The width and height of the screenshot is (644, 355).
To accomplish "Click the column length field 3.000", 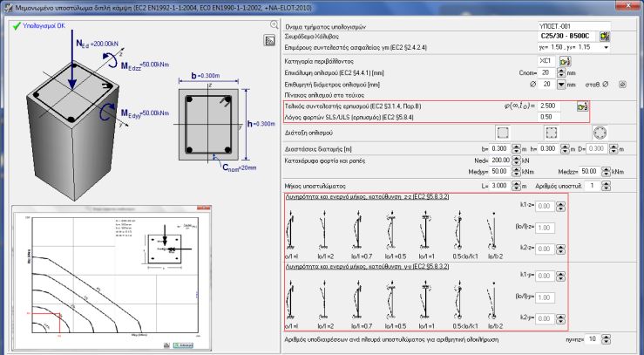I will pos(500,186).
